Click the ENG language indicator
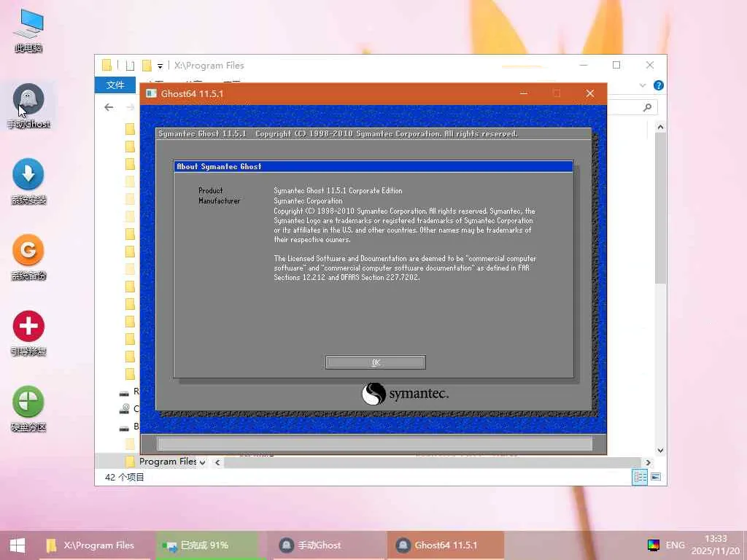 [675, 545]
